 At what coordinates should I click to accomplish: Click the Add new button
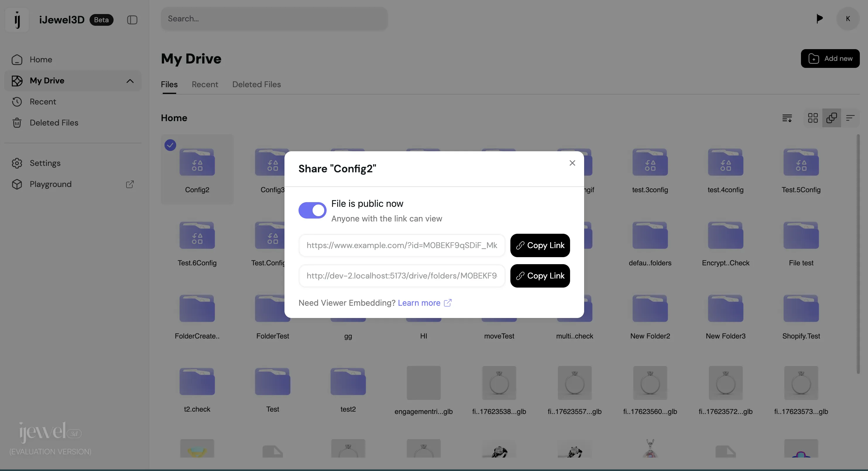[x=830, y=59]
